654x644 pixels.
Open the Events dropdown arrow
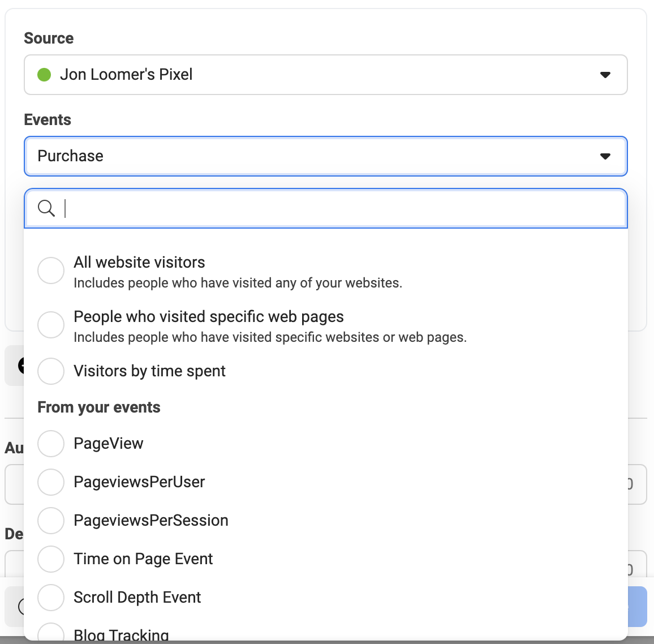tap(605, 156)
